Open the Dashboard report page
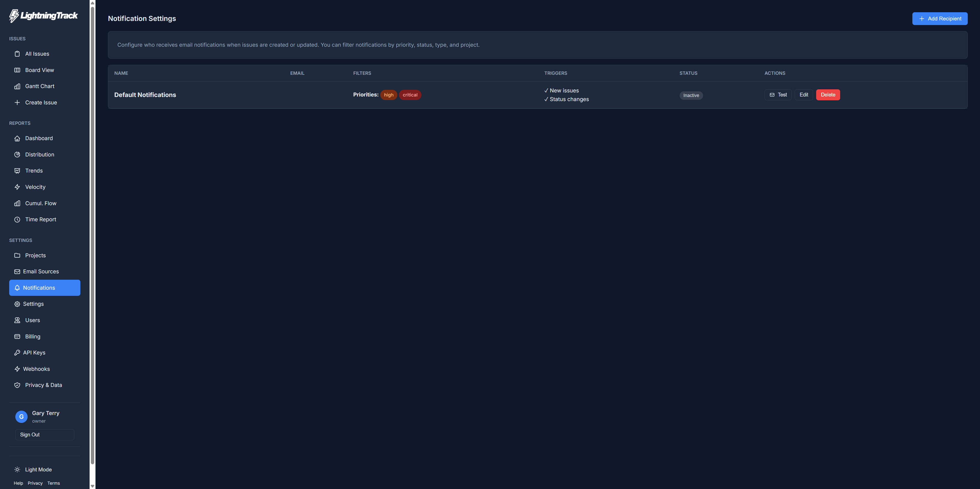Viewport: 980px width, 489px height. pyautogui.click(x=39, y=138)
